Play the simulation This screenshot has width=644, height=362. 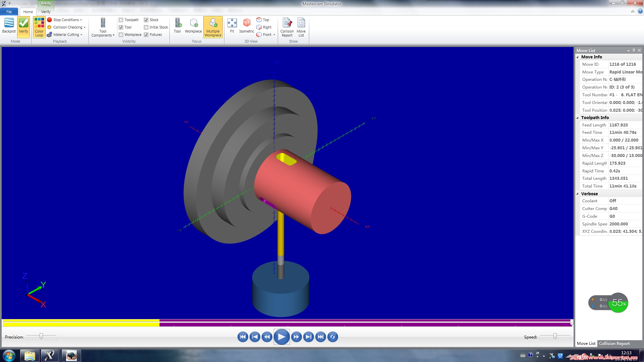click(x=281, y=337)
